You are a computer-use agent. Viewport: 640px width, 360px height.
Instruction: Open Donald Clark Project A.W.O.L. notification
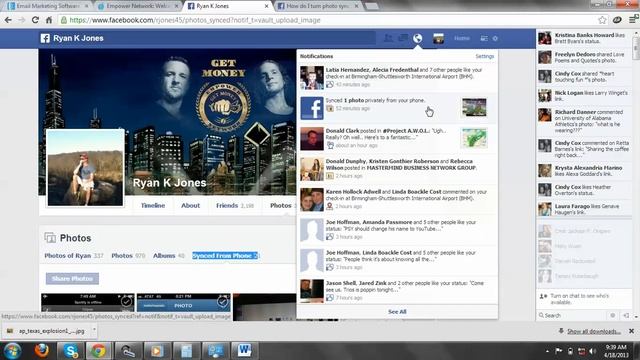[397, 139]
